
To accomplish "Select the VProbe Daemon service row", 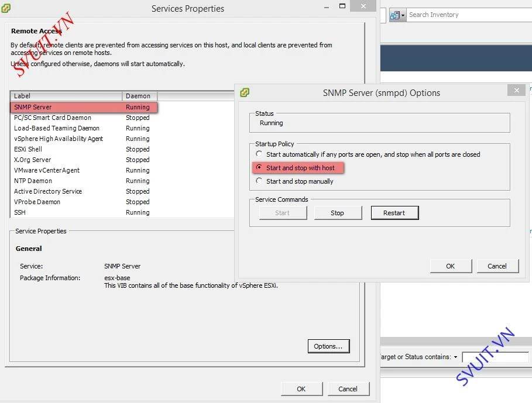I will [84, 202].
